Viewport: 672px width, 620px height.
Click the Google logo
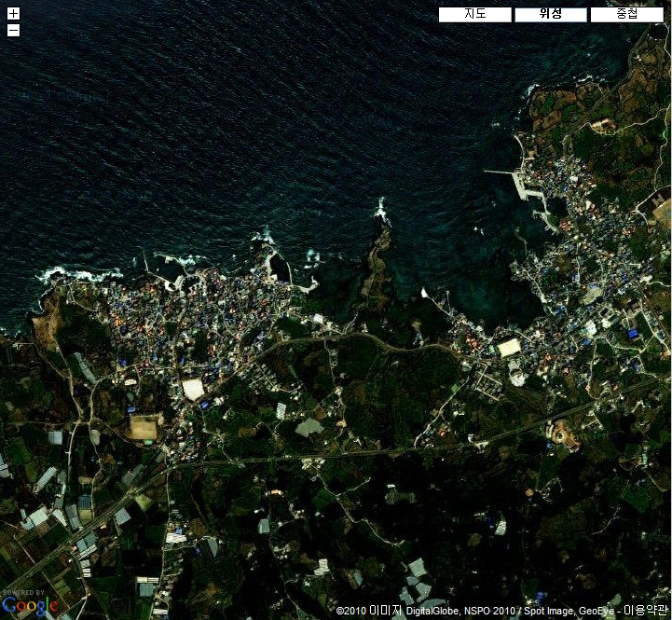(30, 605)
